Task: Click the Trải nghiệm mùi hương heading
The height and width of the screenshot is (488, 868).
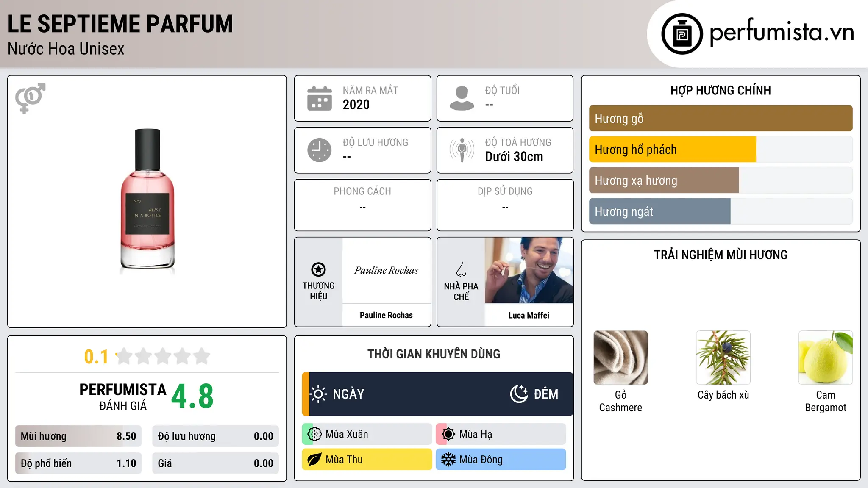Action: (721, 255)
